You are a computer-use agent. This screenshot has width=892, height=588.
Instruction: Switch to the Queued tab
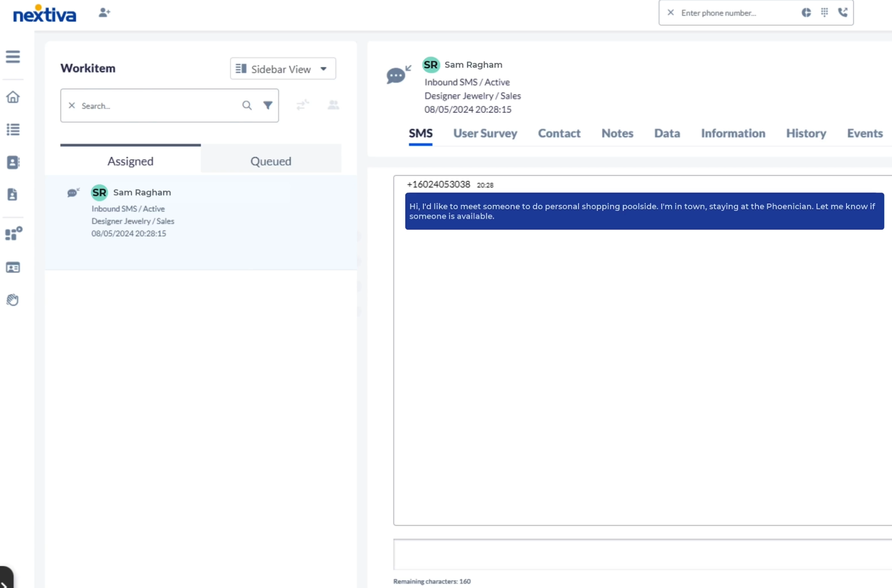[270, 161]
